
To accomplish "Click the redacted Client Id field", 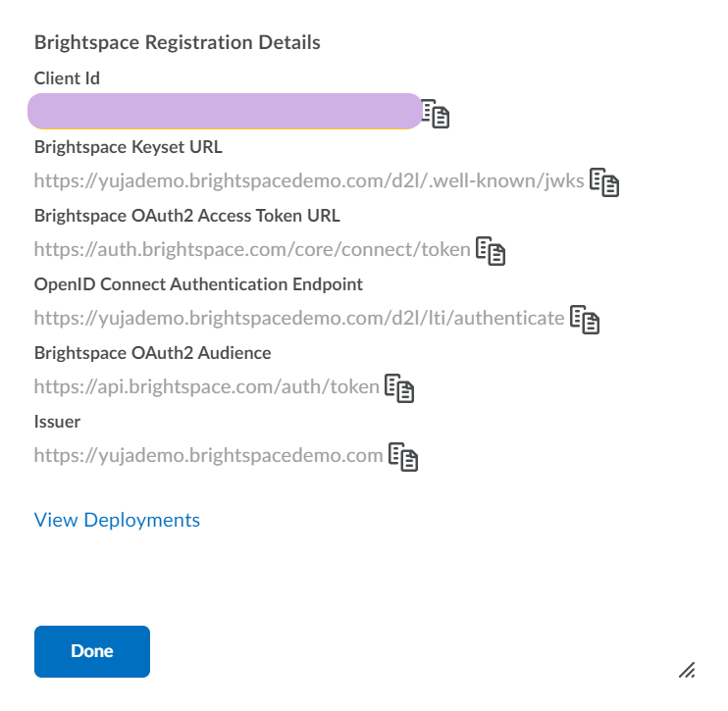I will coord(224,112).
